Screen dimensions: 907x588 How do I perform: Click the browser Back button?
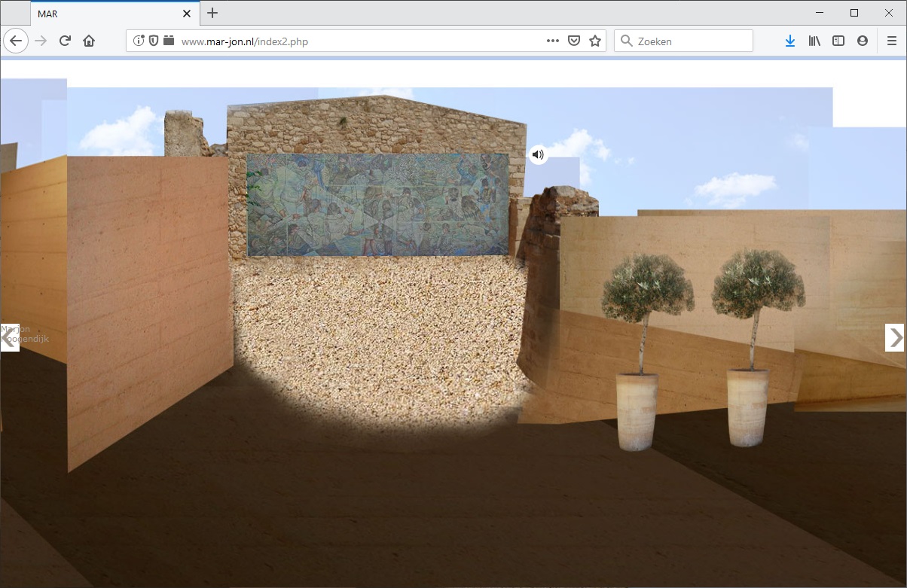click(16, 41)
